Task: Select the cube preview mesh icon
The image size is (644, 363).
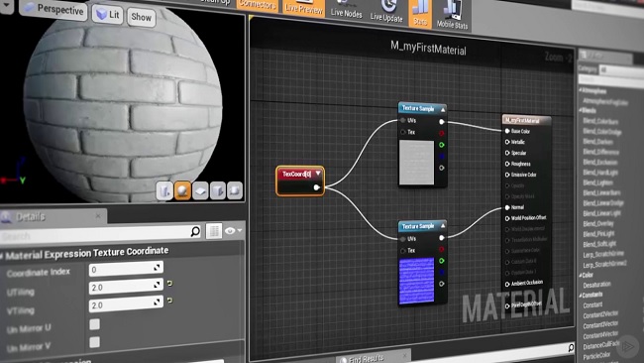Action: tap(218, 190)
